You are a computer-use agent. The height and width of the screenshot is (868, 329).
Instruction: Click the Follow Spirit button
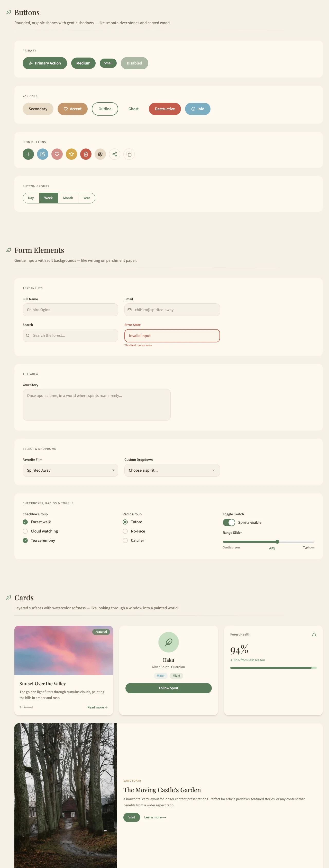tap(169, 688)
